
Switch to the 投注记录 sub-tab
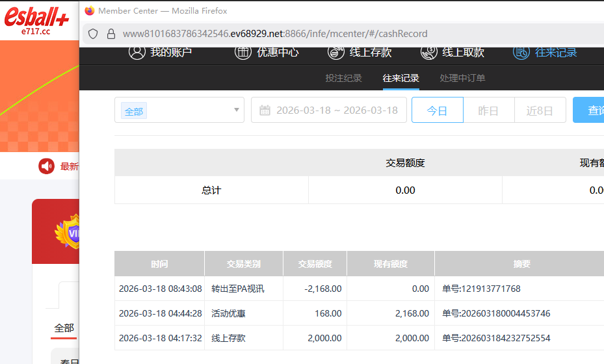[x=343, y=79]
